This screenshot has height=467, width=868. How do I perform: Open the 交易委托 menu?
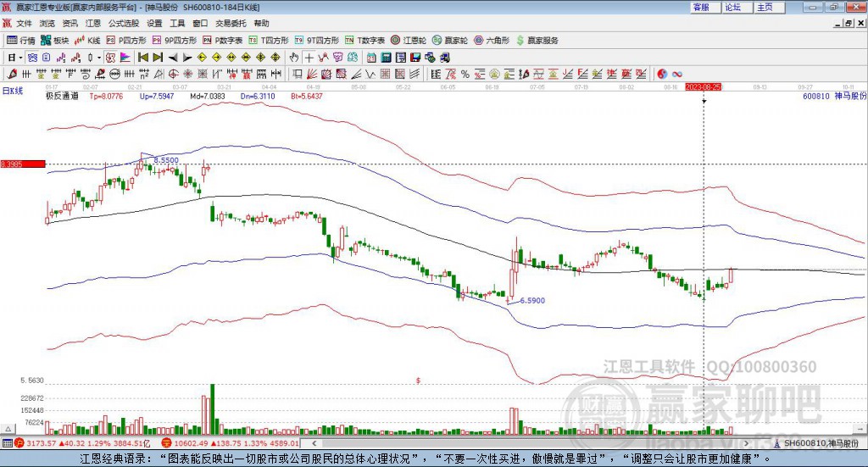(x=231, y=23)
